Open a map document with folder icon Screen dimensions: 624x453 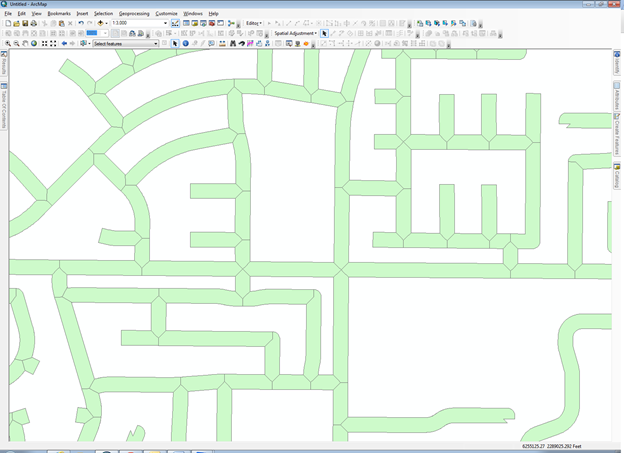15,23
